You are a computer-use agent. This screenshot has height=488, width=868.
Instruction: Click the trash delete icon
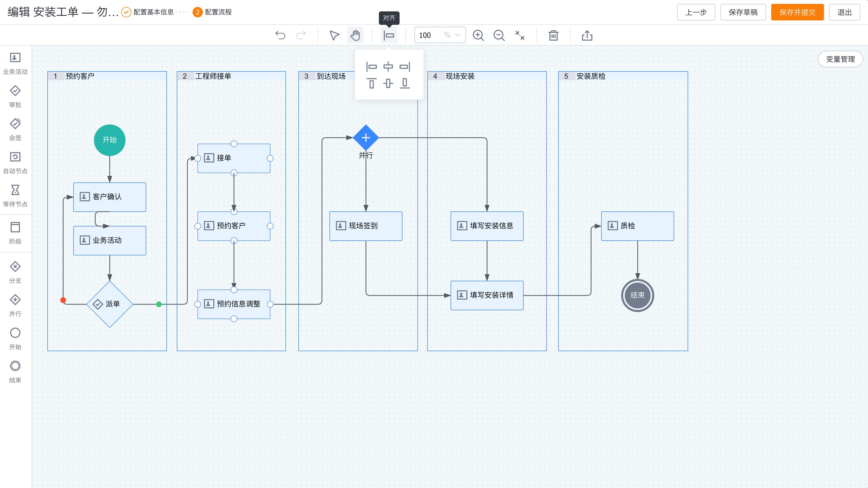tap(553, 35)
